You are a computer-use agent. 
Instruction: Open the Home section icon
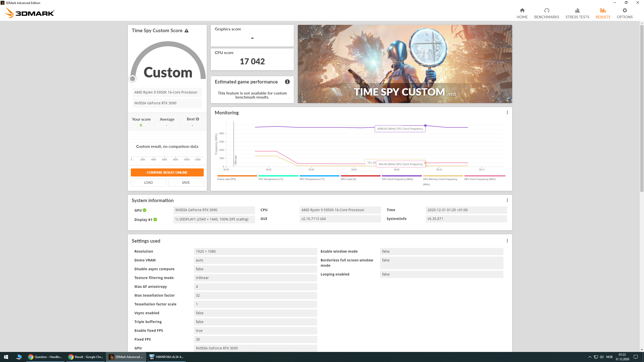(x=522, y=10)
